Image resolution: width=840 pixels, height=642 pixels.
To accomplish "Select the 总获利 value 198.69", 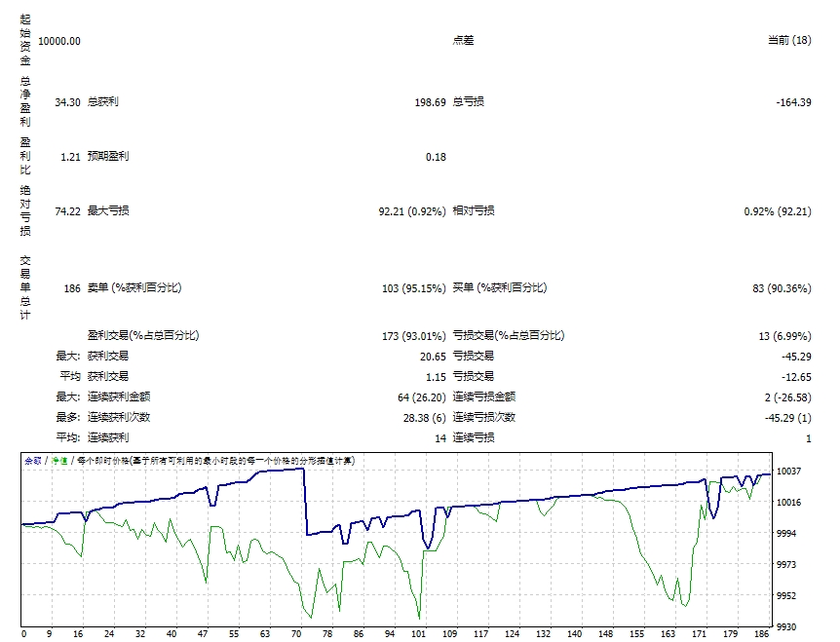I will (x=430, y=101).
